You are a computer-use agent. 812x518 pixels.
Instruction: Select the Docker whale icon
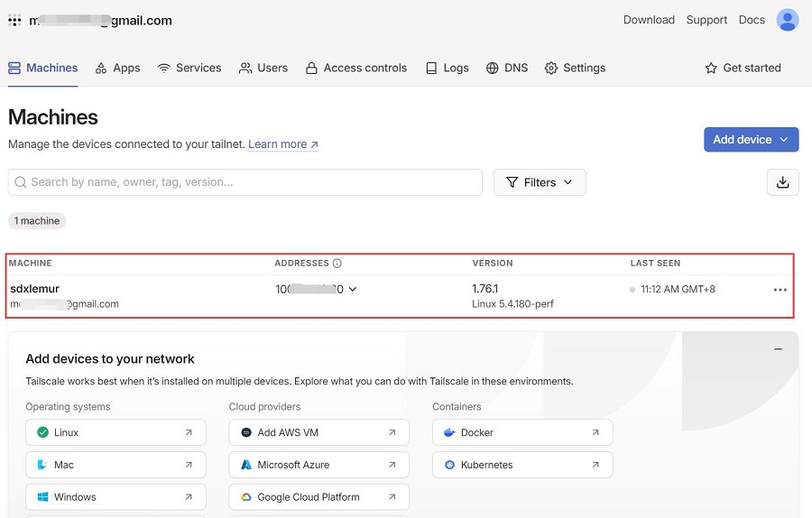click(449, 432)
